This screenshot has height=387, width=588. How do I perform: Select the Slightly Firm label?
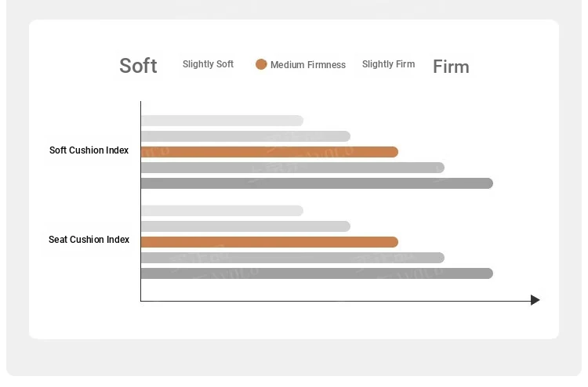click(389, 64)
